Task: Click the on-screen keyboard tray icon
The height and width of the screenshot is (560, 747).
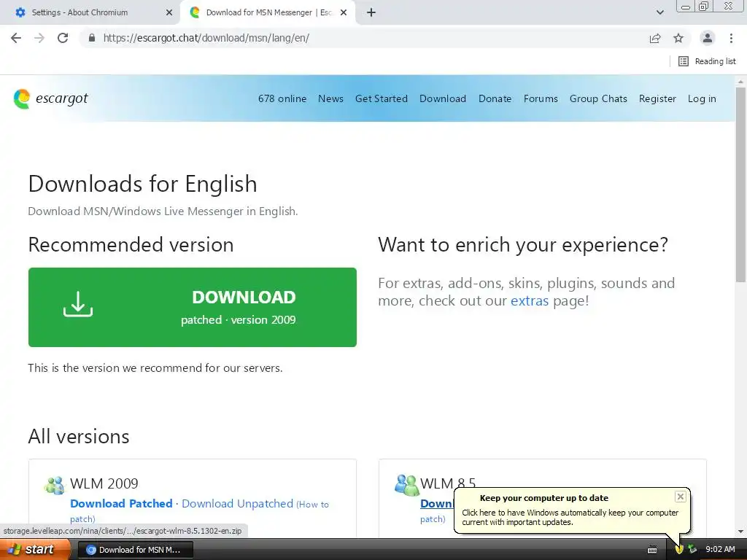Action: click(652, 550)
